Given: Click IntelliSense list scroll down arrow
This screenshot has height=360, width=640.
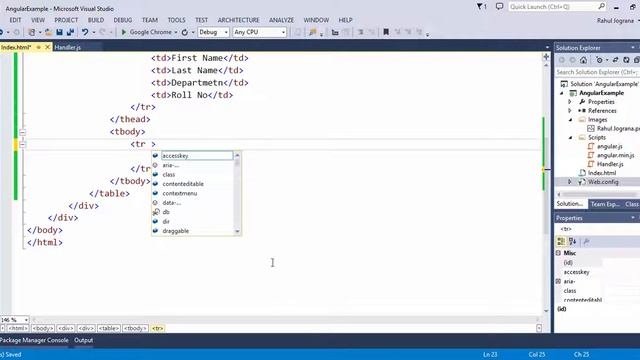Looking at the screenshot, I should point(237,231).
